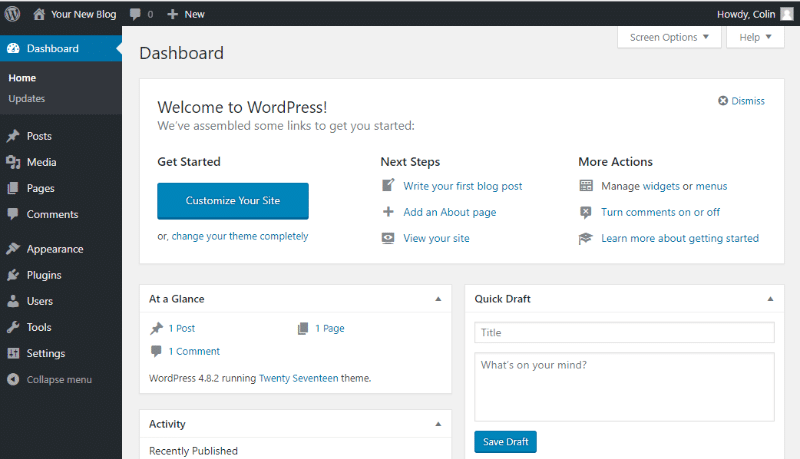Click the Tools wrench icon in sidebar
The width and height of the screenshot is (800, 459).
[13, 327]
